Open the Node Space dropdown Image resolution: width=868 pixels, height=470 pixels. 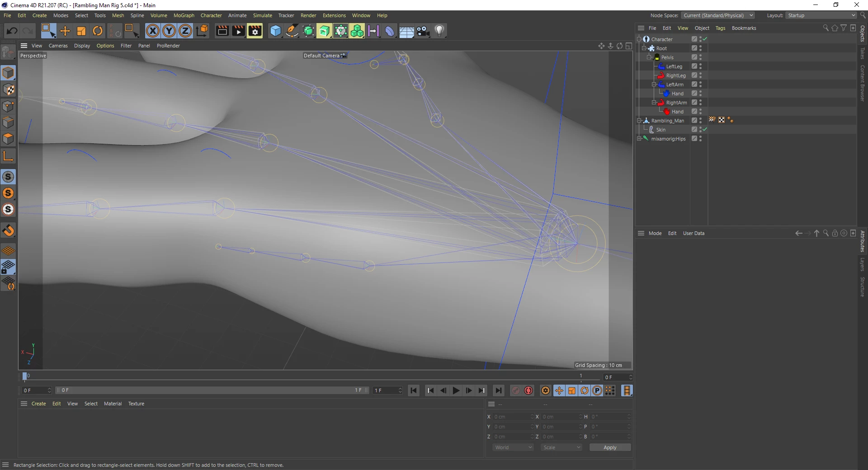point(718,15)
